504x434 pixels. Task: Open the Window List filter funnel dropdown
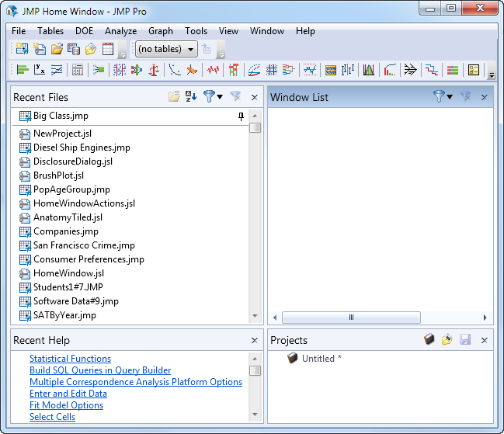(443, 96)
